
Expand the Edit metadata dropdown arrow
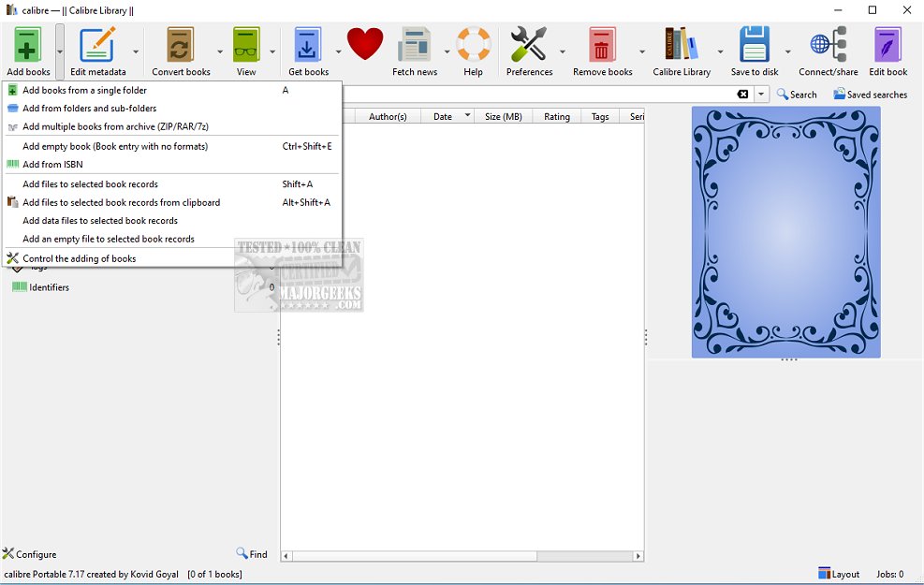click(x=136, y=52)
